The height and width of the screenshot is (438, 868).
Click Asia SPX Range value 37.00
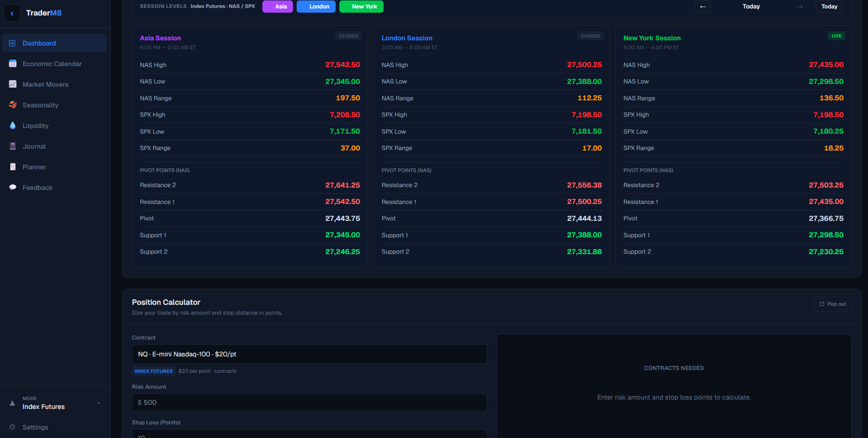[x=350, y=148]
